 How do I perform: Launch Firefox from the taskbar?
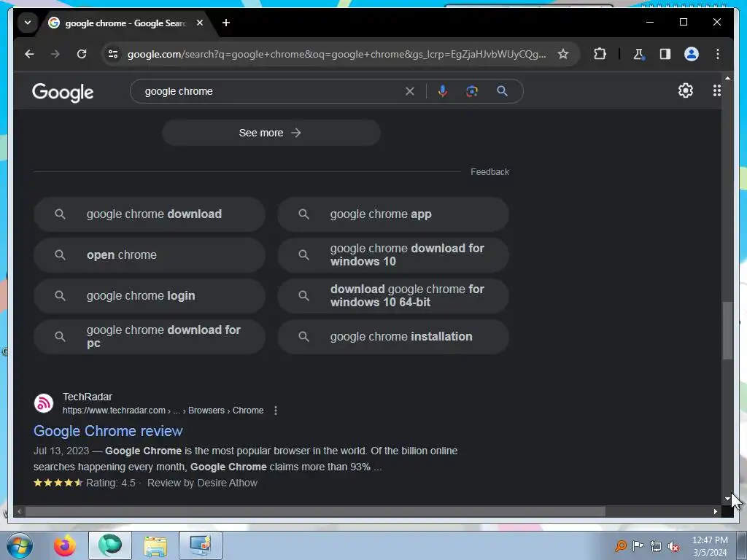click(65, 545)
